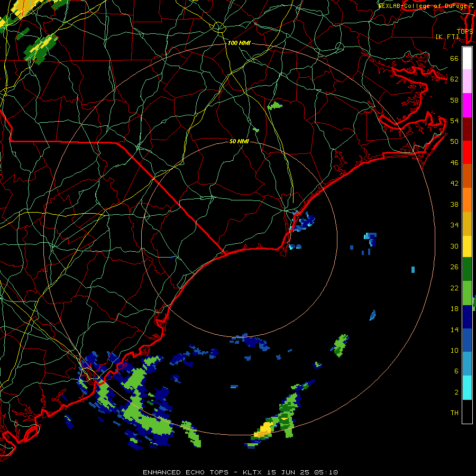Click the 46 value on the legend scale
The height and width of the screenshot is (476, 476).
coord(454,163)
